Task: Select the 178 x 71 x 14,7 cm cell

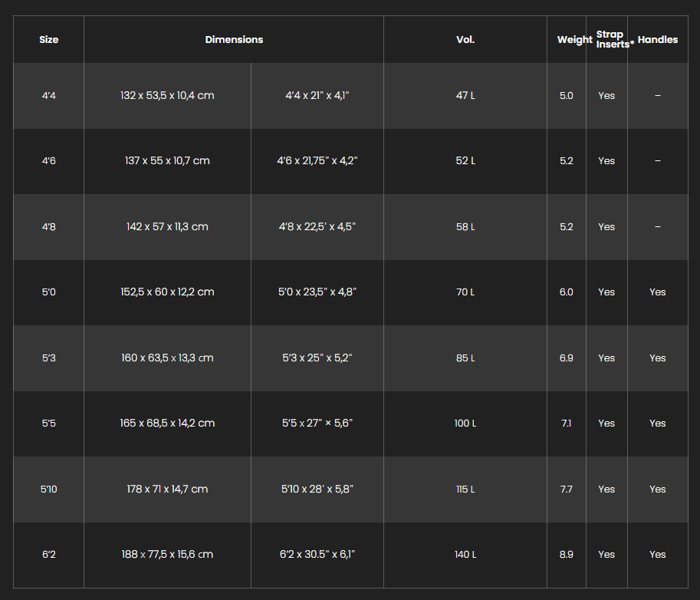Action: coord(167,490)
